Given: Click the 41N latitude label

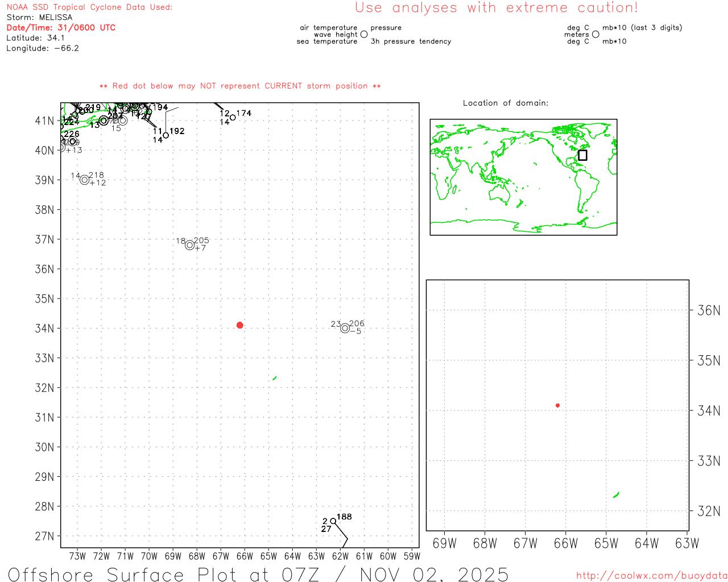Looking at the screenshot, I should 44,120.
